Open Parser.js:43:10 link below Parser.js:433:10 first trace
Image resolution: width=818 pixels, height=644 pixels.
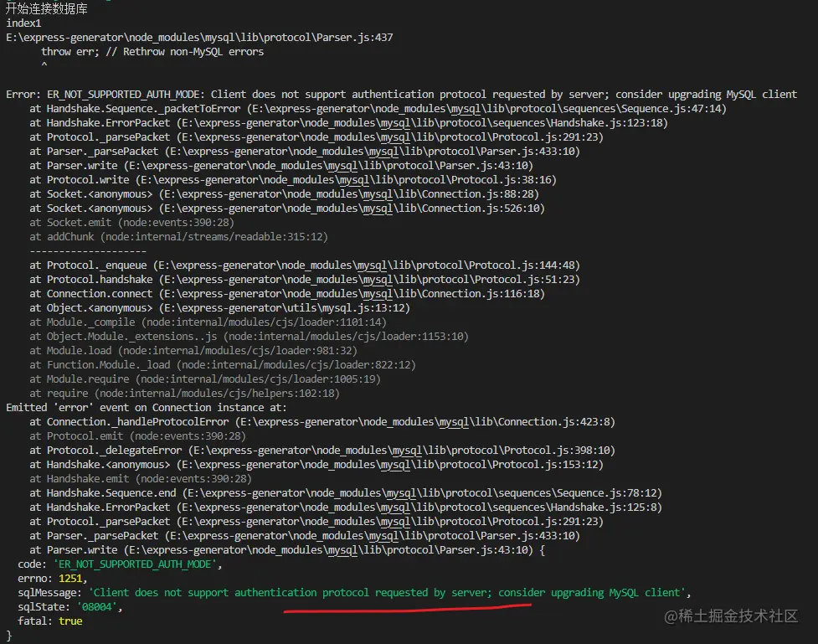click(329, 166)
